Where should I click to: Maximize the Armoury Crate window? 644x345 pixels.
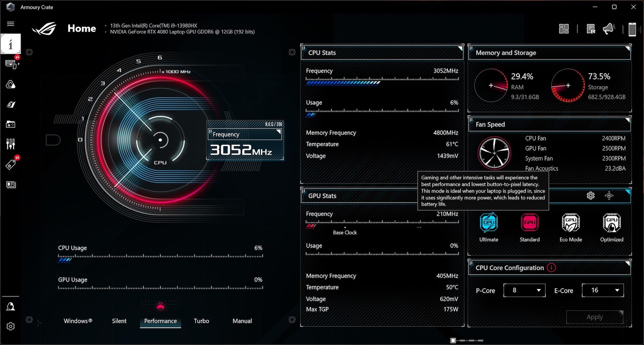[x=614, y=7]
